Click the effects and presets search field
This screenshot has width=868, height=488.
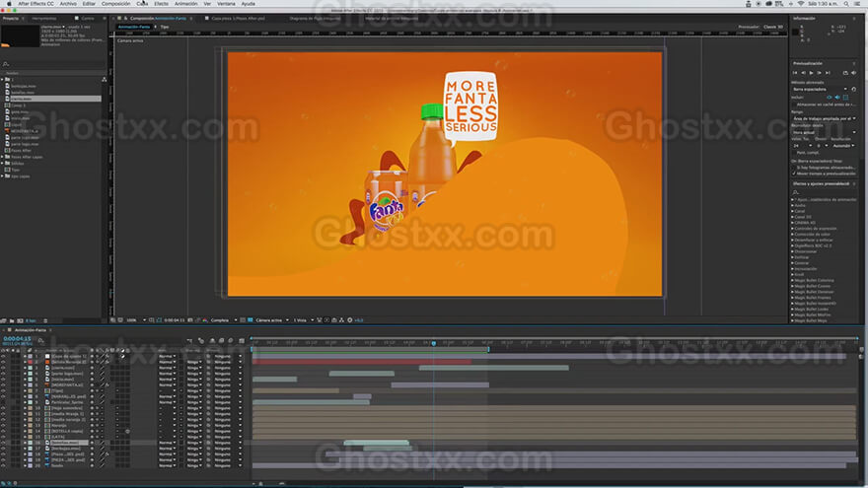pyautogui.click(x=825, y=192)
